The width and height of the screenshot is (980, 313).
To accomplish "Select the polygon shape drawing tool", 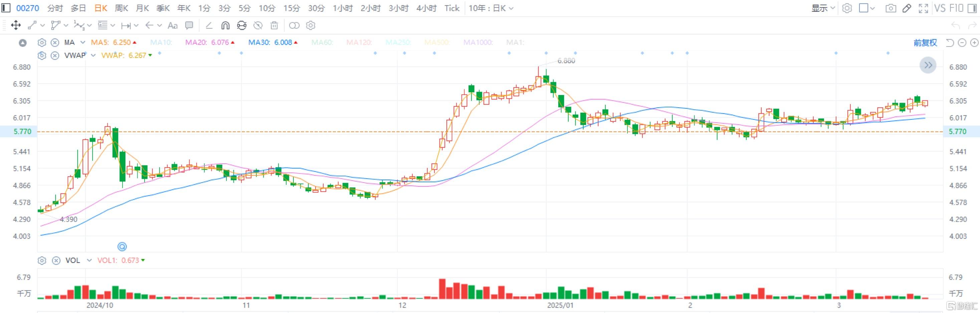I will (55, 25).
